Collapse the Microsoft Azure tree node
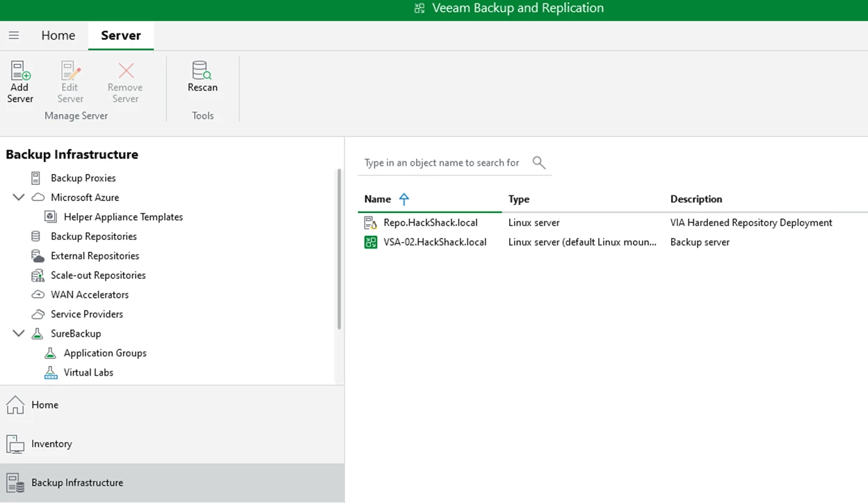 pos(19,198)
